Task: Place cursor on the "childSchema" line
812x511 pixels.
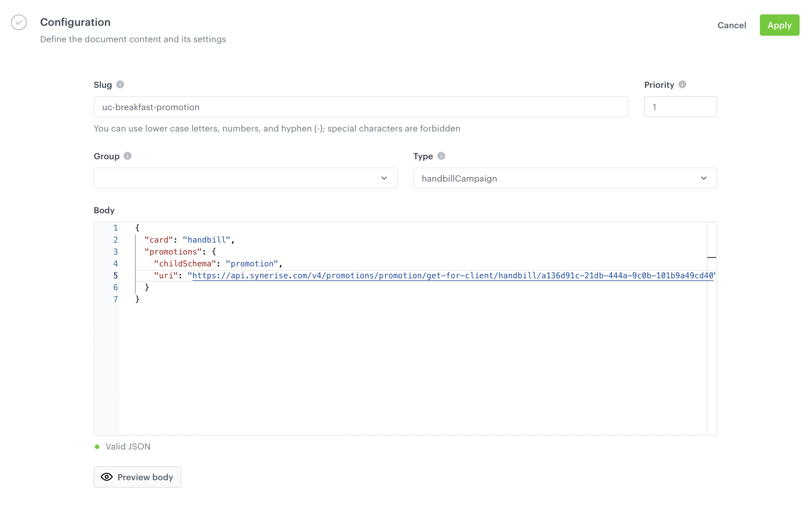Action: pyautogui.click(x=217, y=264)
